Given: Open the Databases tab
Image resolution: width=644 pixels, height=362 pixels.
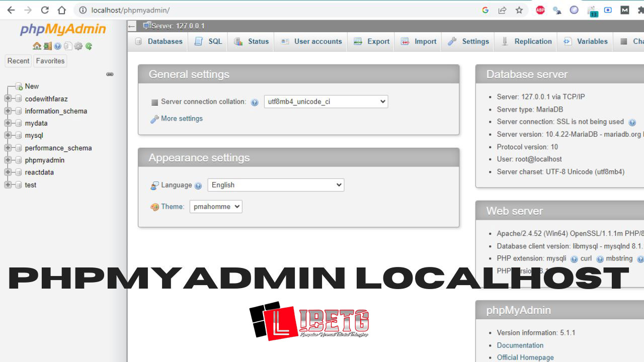Looking at the screenshot, I should [158, 42].
